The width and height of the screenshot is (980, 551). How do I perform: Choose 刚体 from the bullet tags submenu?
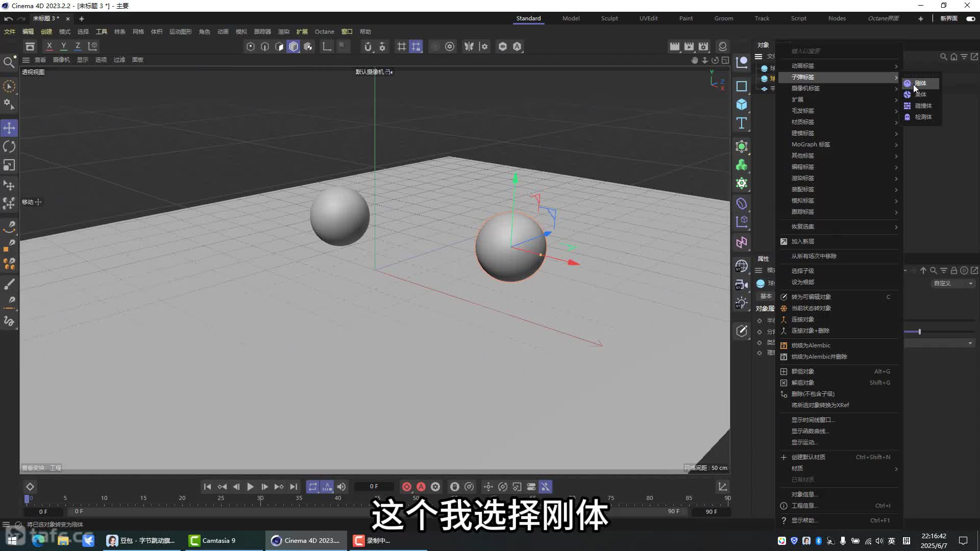point(920,83)
